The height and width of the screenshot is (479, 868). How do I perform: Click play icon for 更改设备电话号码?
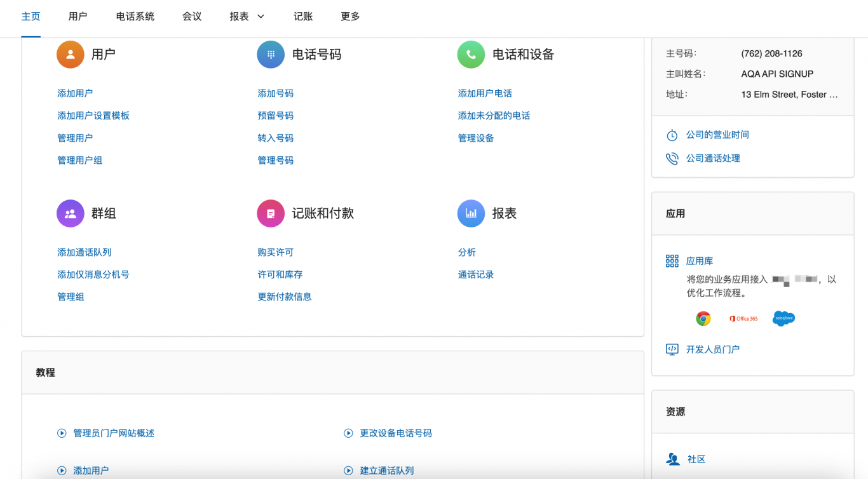pos(348,433)
